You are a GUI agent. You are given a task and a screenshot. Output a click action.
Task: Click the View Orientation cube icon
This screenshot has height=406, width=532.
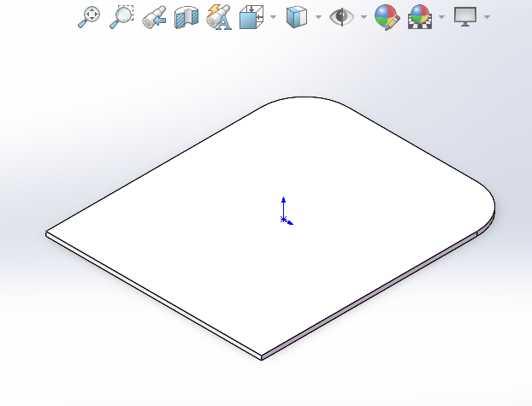251,17
